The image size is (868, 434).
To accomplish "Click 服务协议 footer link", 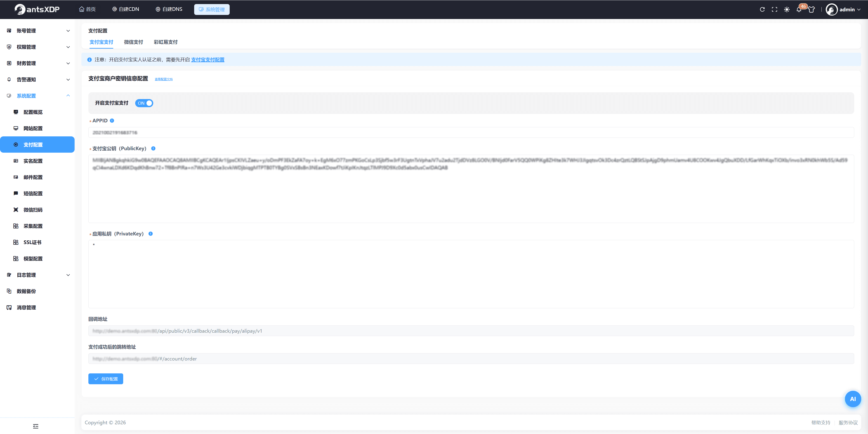I will pos(848,422).
